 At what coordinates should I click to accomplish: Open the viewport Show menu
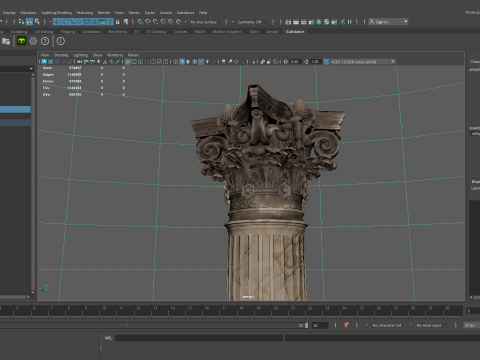point(97,55)
